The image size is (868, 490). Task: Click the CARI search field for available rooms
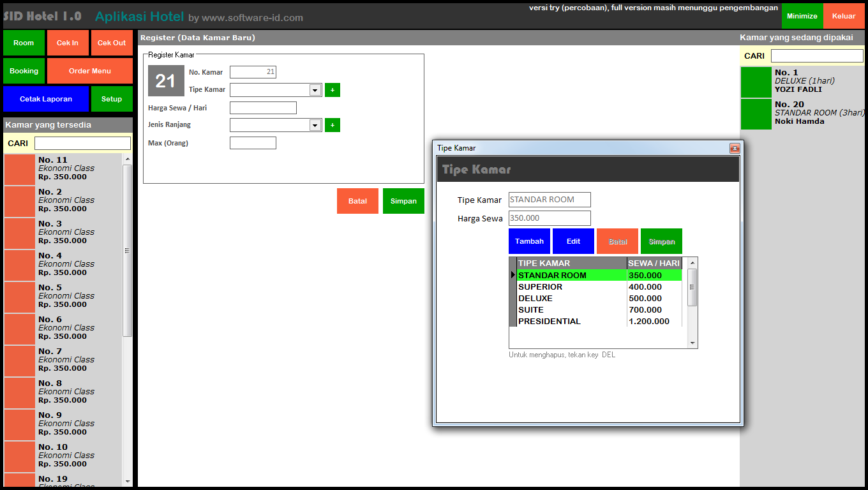82,144
